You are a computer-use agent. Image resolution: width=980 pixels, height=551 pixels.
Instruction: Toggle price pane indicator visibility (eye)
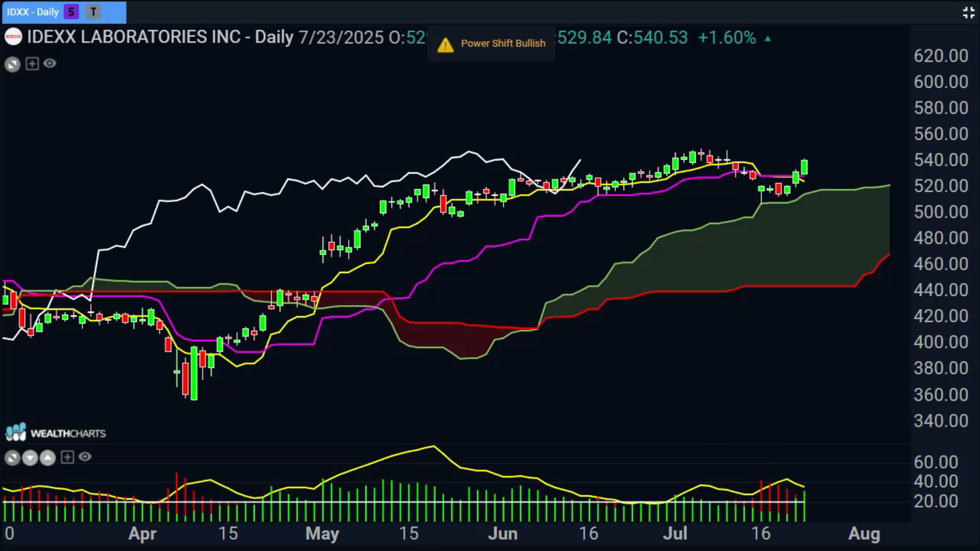click(50, 63)
